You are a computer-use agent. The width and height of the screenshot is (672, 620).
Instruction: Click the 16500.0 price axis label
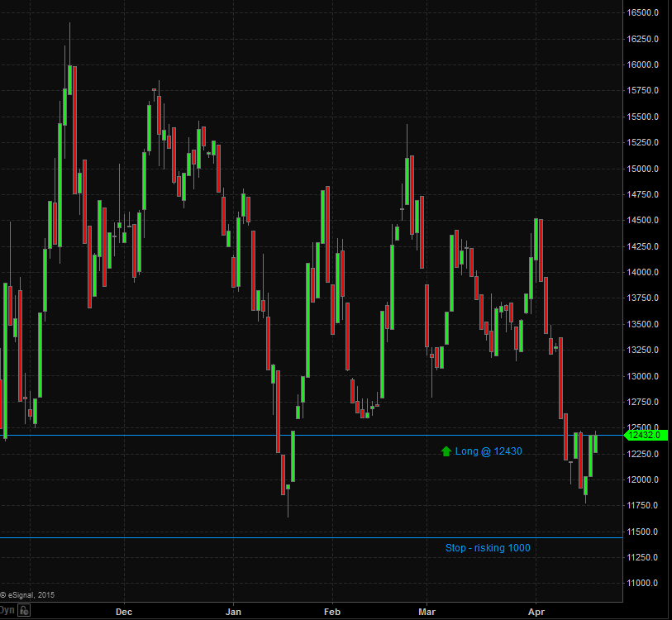tap(642, 13)
